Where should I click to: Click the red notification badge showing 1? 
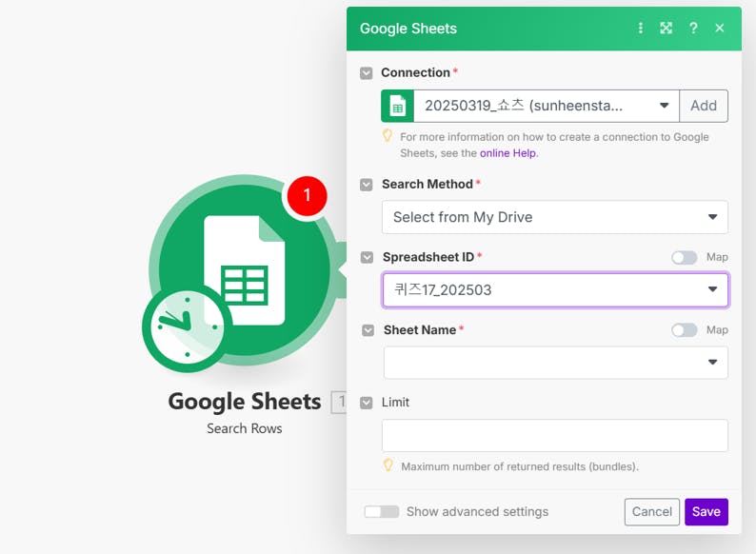coord(307,196)
